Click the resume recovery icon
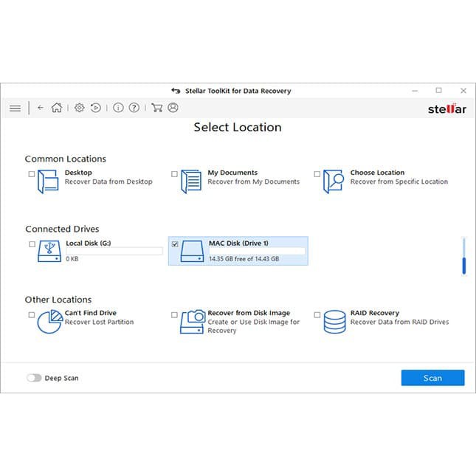 [x=96, y=108]
